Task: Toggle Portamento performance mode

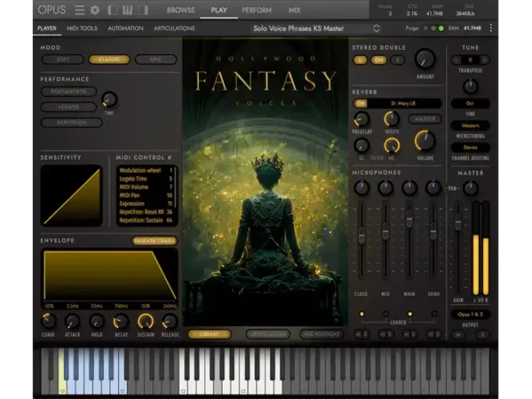Action: tap(68, 91)
